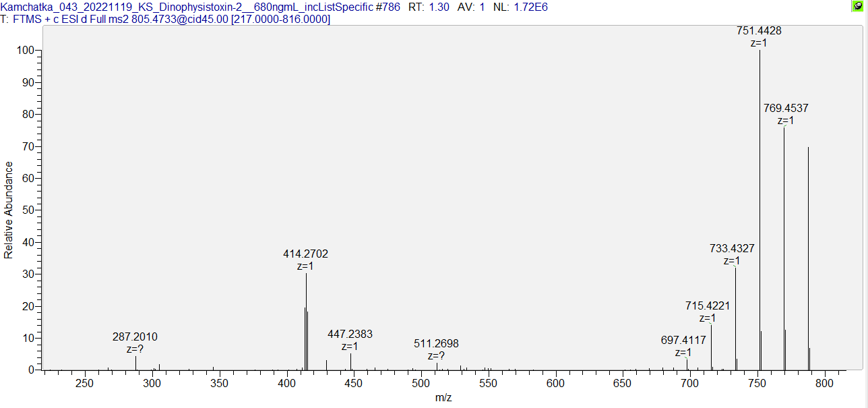
Task: Select the 697.4117 peak label
Action: pyautogui.click(x=683, y=341)
